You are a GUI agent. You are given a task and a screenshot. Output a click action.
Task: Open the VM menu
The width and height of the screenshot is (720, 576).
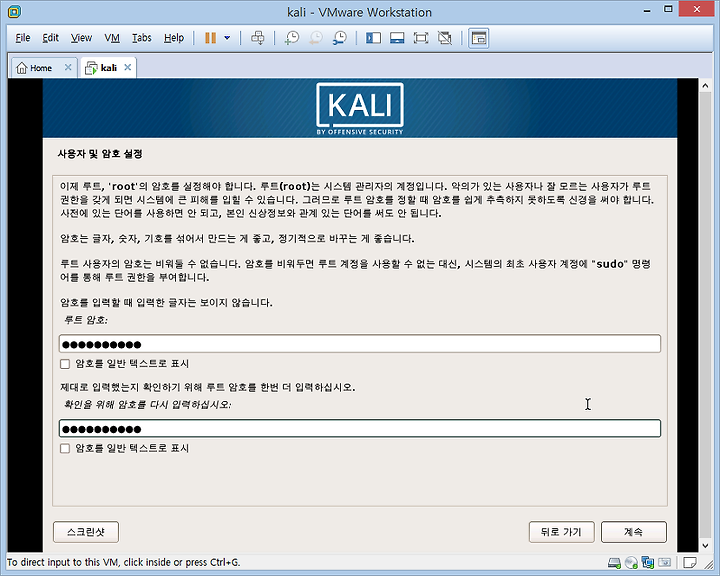[112, 38]
